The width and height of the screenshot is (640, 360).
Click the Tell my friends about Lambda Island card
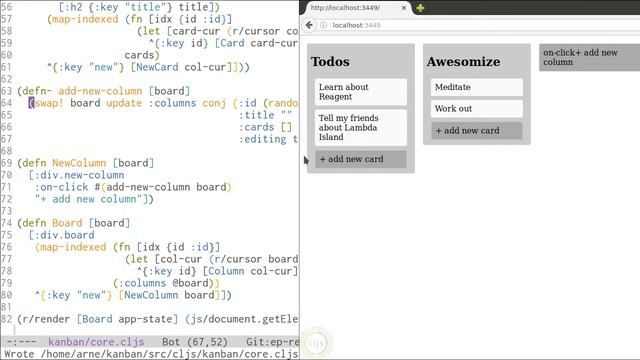tap(361, 127)
